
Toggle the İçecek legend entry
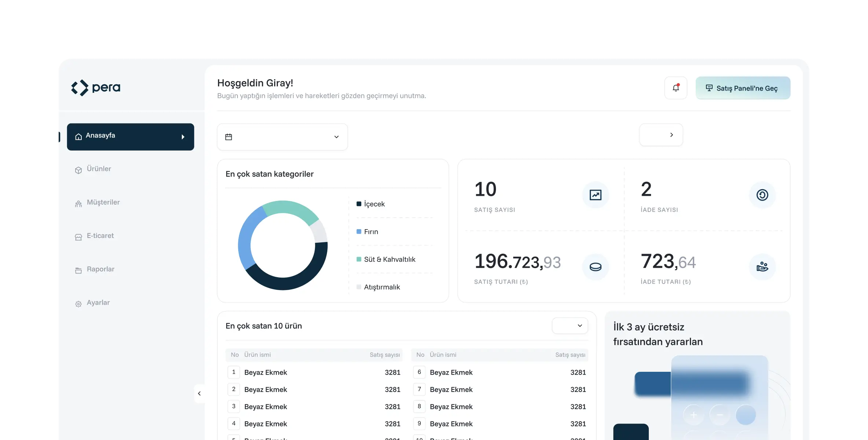[374, 204]
